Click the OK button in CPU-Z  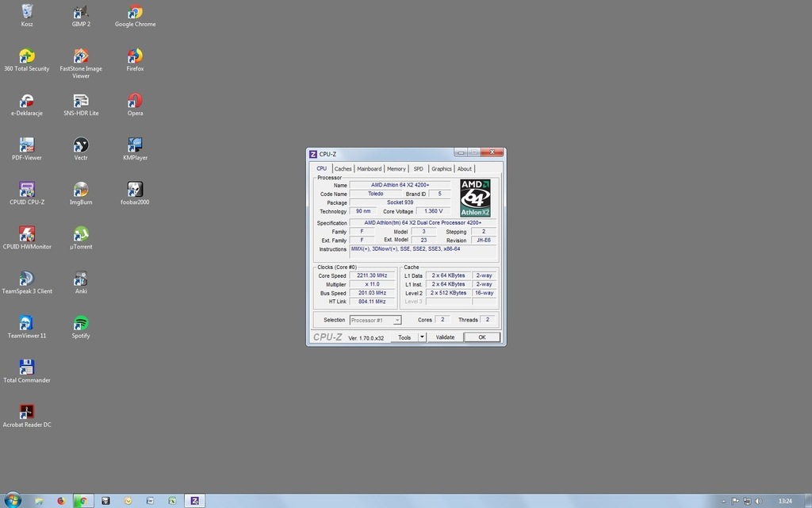point(482,337)
